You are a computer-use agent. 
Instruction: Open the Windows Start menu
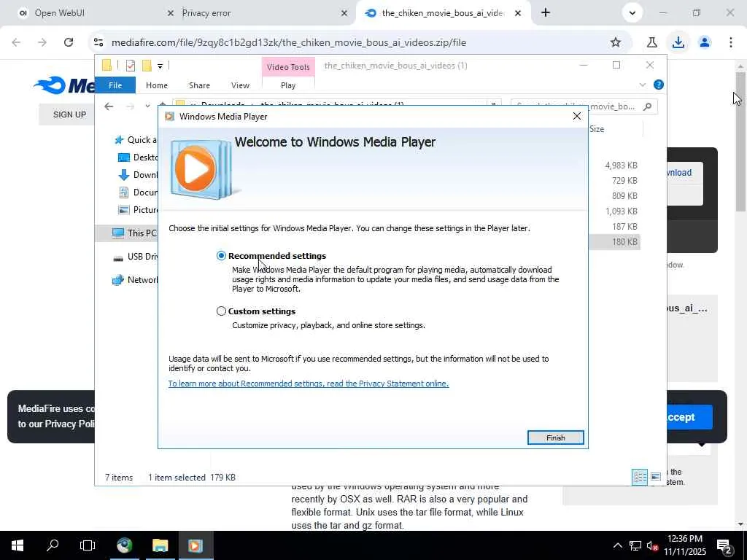pos(18,545)
